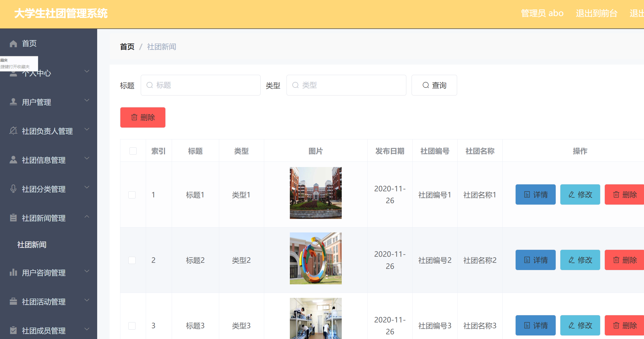Click 社团名称2 cell
This screenshot has width=644, height=339.
[480, 260]
